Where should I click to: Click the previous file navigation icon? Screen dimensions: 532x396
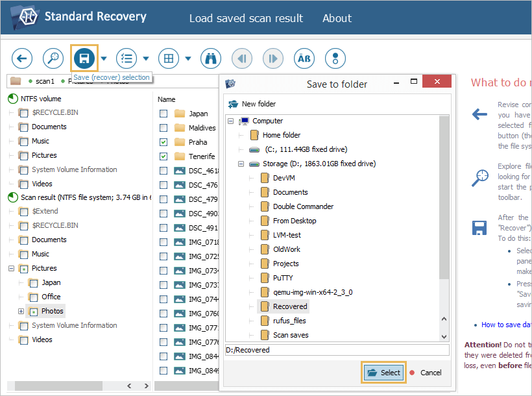tap(241, 58)
